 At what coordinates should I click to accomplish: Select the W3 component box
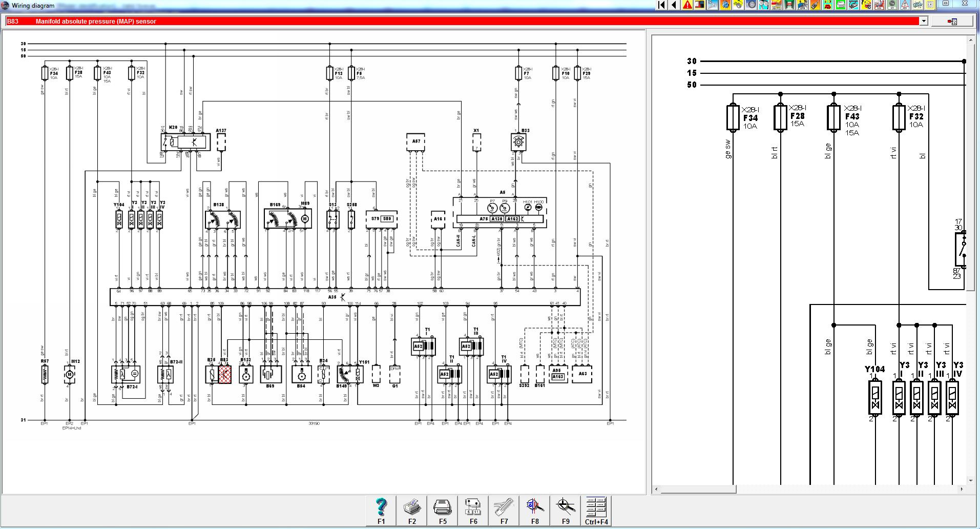376,374
